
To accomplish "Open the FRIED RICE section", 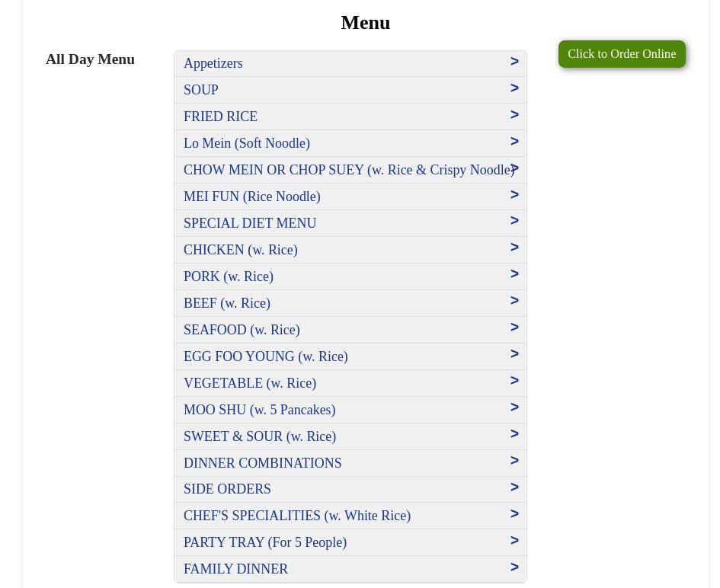I will [x=350, y=117].
